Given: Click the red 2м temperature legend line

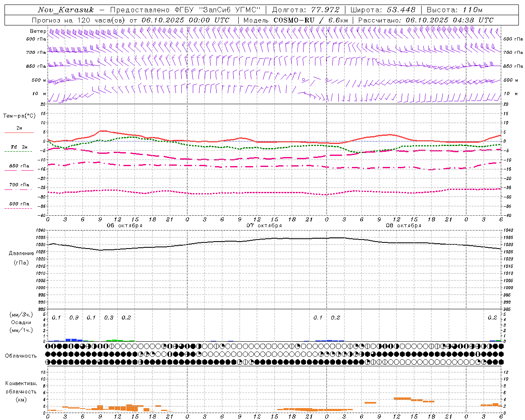Looking at the screenshot, I should (x=19, y=133).
